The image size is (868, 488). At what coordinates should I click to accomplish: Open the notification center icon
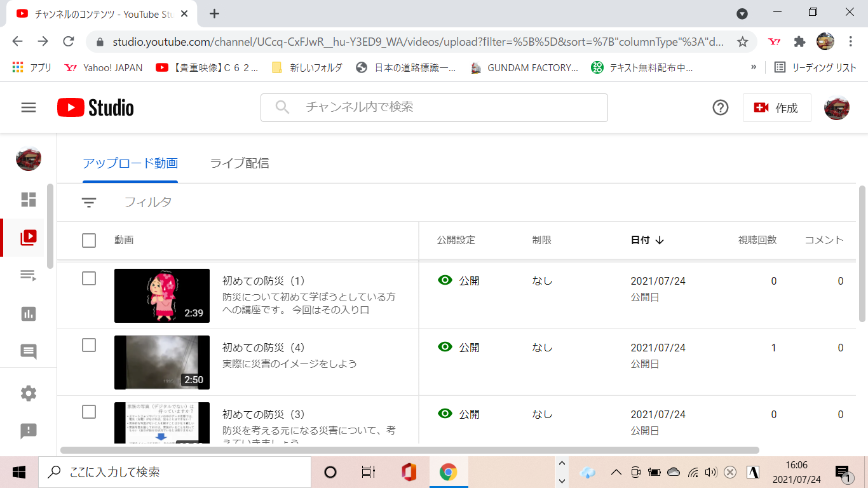843,472
